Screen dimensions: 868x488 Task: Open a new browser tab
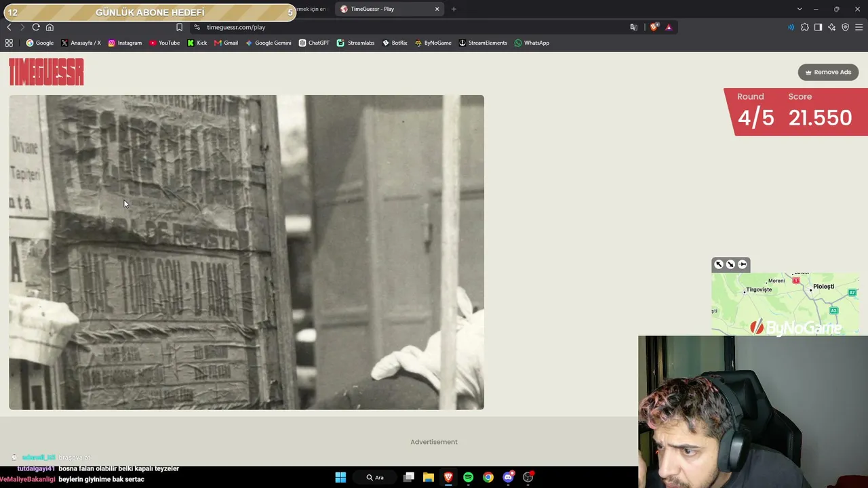[454, 9]
